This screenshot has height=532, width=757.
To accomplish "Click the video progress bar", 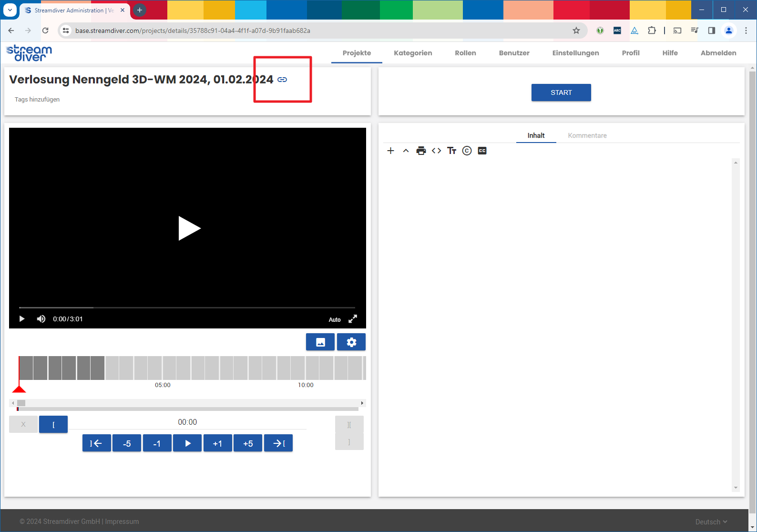I will (x=187, y=307).
